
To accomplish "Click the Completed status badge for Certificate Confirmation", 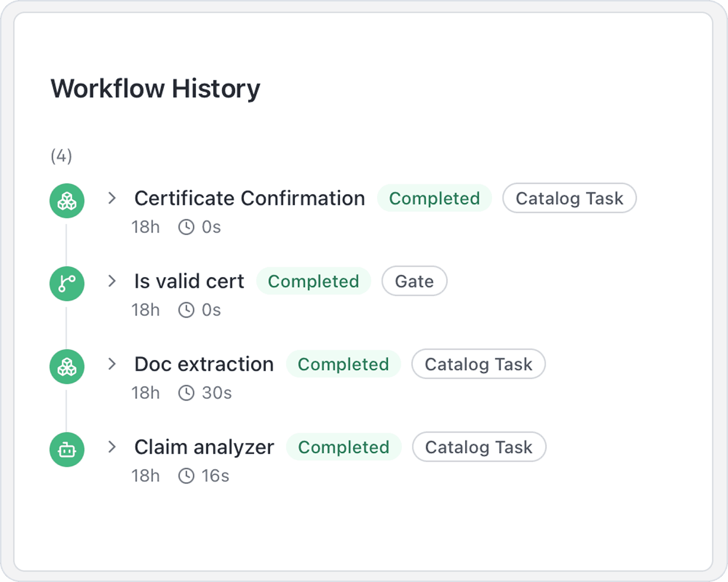I will point(434,198).
